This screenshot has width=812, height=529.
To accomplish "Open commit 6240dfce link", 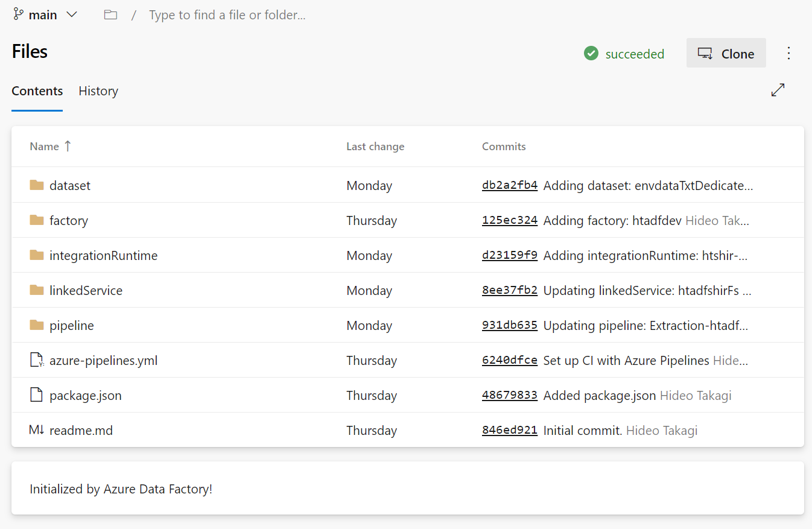I will tap(510, 360).
